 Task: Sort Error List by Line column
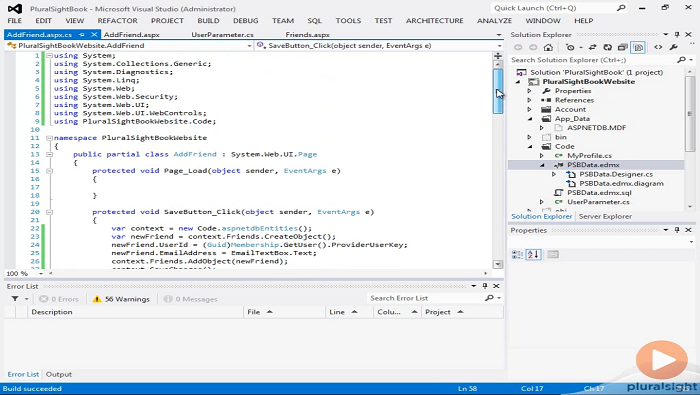point(349,312)
